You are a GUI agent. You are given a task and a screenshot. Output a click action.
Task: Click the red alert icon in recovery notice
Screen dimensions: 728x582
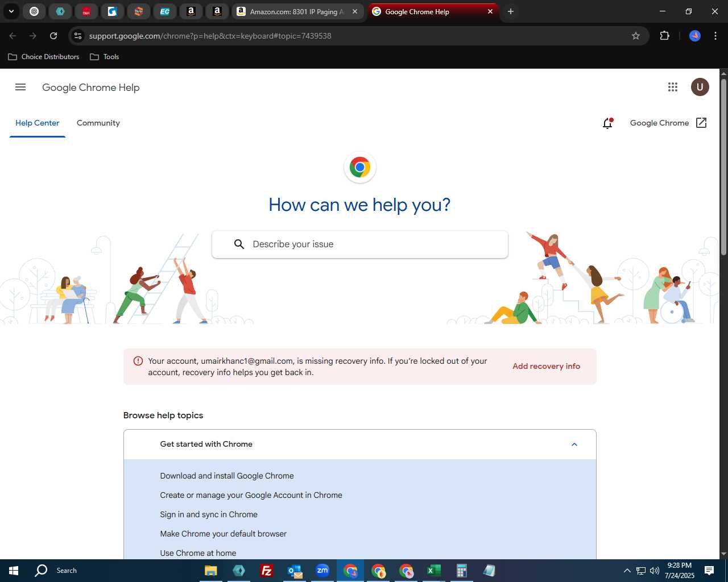138,361
